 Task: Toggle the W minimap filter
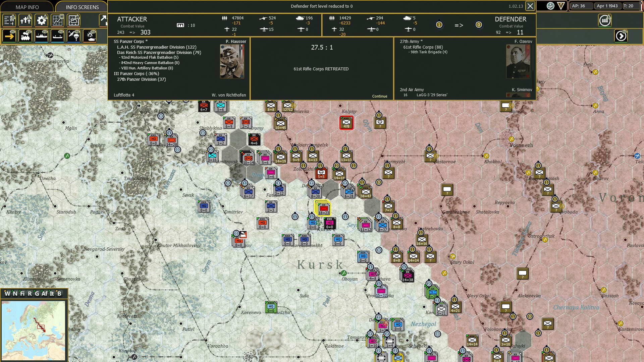[x=7, y=294]
